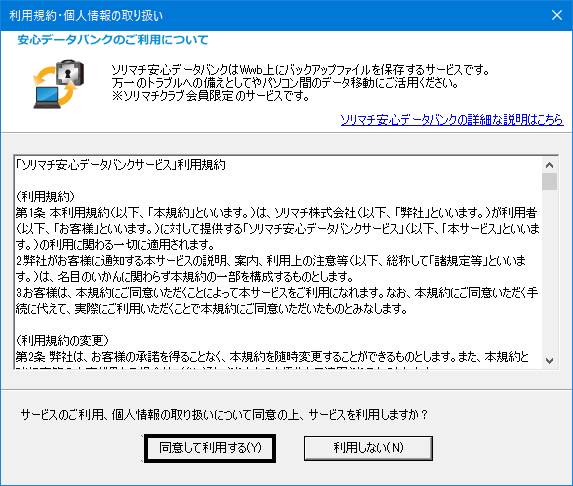Click the line starting 3.お客様は、本規約に
The image size is (573, 486).
(x=277, y=293)
